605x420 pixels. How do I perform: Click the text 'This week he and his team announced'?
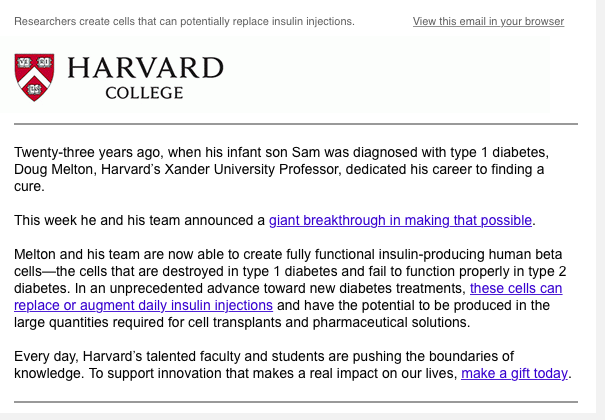click(140, 220)
